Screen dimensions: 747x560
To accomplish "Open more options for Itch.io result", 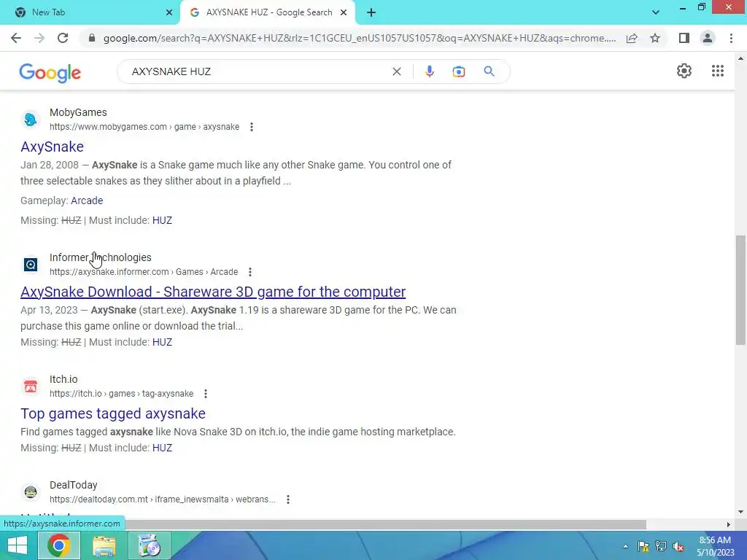I will point(205,394).
